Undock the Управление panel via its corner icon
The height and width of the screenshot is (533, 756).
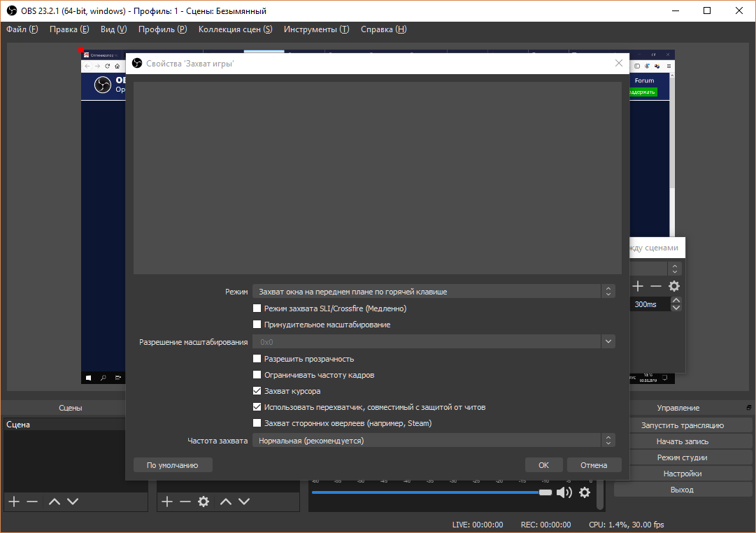click(749, 408)
